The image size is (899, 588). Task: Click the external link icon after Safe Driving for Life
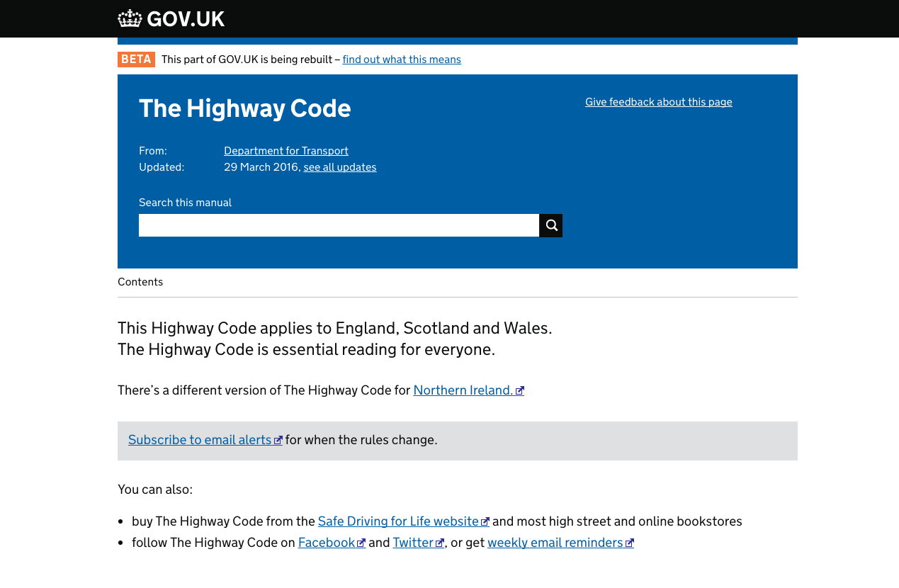pos(485,521)
